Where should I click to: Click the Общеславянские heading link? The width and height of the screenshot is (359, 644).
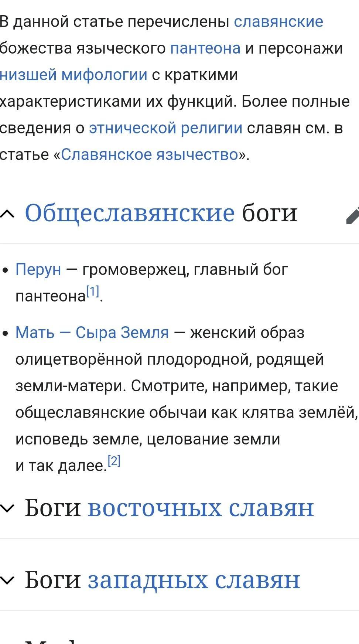130,213
